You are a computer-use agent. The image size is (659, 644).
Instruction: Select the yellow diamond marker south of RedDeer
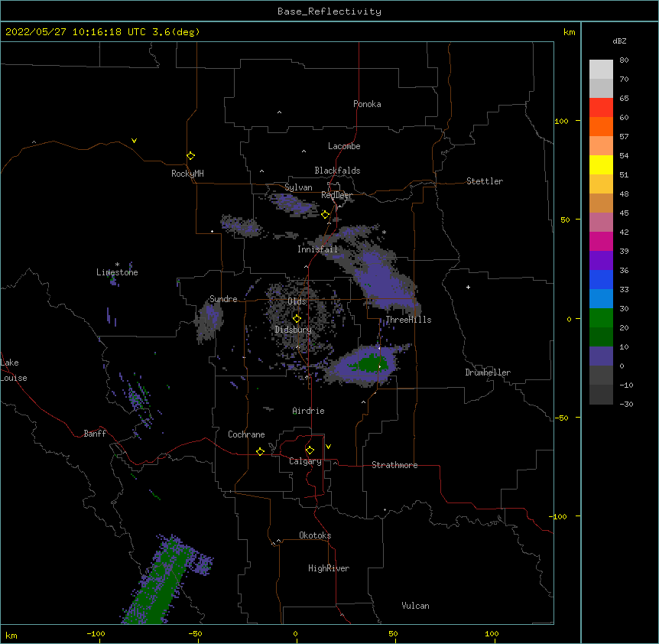pyautogui.click(x=326, y=215)
